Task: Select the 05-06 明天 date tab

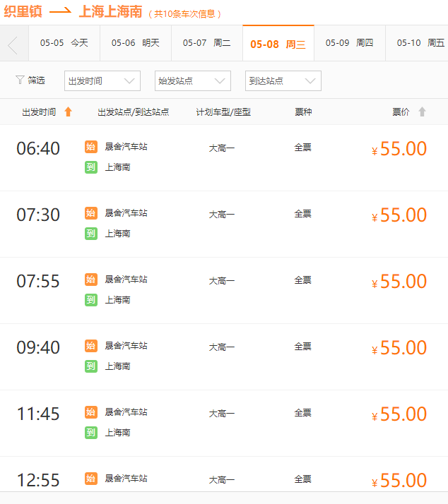Action: tap(136, 43)
